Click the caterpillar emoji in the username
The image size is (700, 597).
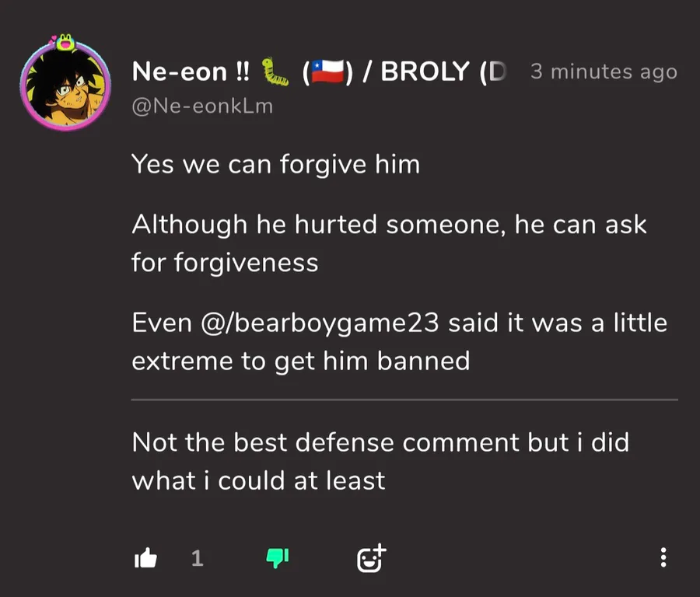pyautogui.click(x=275, y=72)
